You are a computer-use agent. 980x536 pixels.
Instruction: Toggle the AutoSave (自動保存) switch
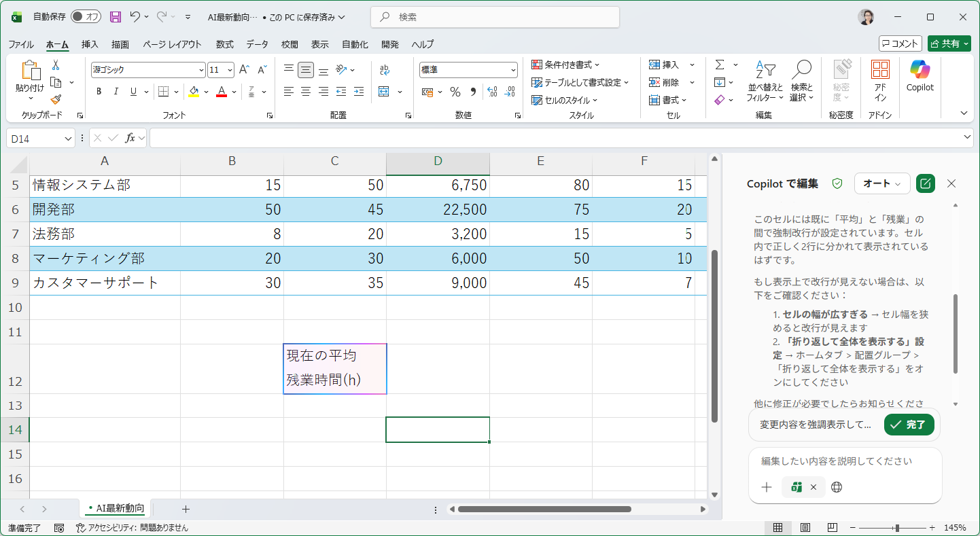point(86,17)
